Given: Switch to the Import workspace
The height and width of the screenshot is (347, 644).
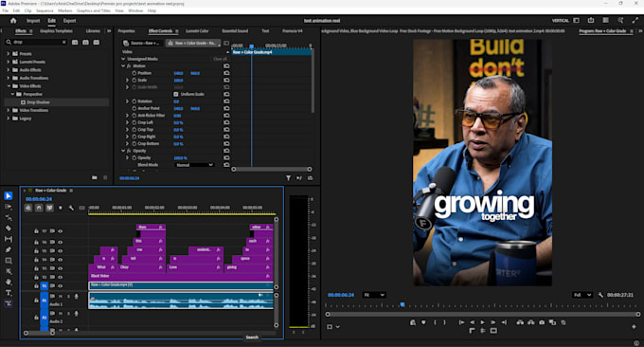Looking at the screenshot, I should (33, 21).
